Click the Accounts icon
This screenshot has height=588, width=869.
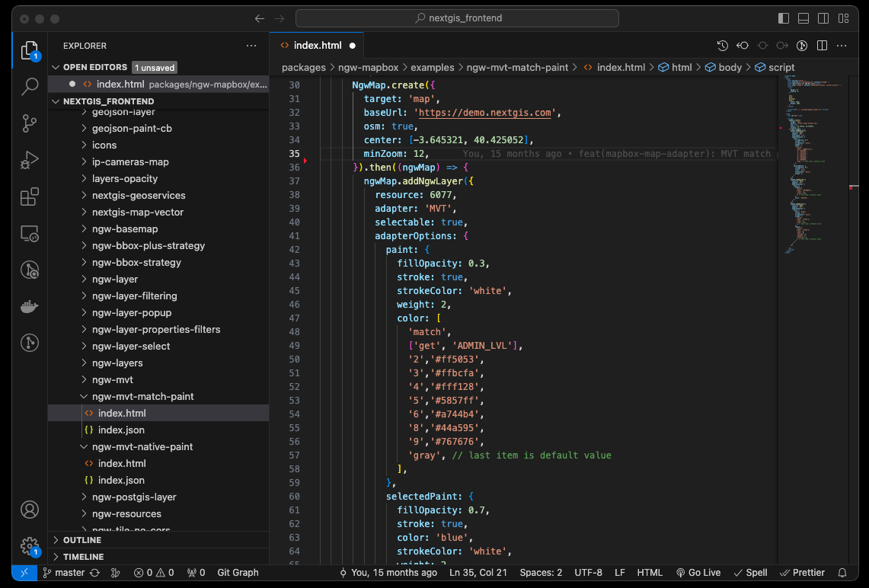click(30, 510)
